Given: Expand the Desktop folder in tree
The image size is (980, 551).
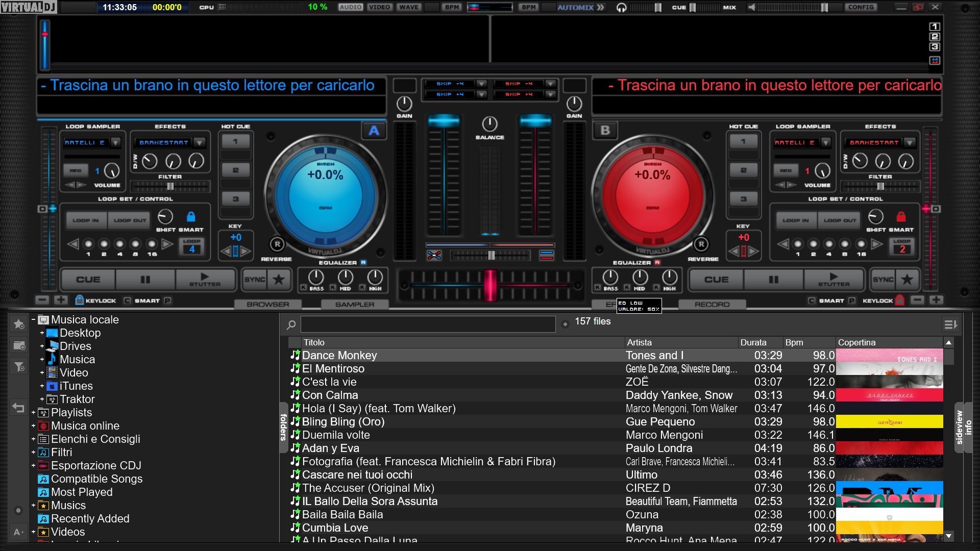Looking at the screenshot, I should [42, 333].
